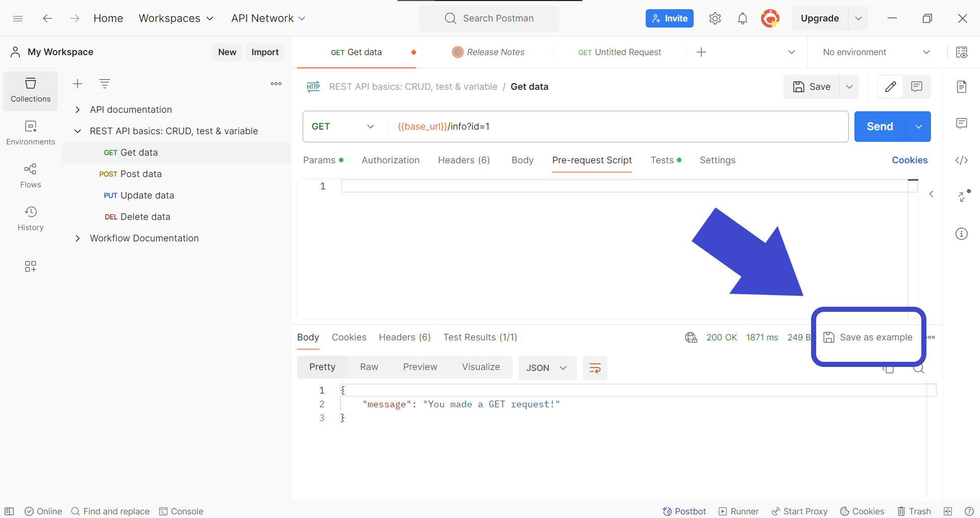Click Save request button
980x518 pixels.
click(812, 87)
